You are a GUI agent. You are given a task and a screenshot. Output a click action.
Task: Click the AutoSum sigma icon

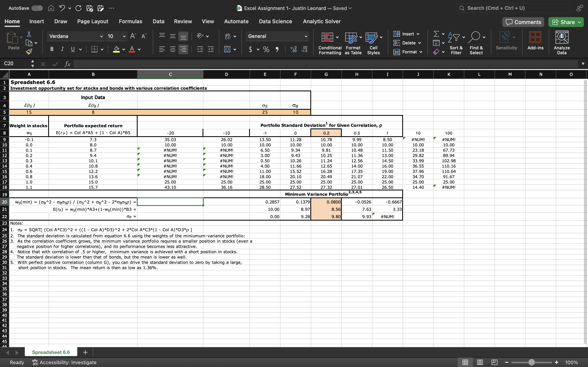pyautogui.click(x=436, y=34)
